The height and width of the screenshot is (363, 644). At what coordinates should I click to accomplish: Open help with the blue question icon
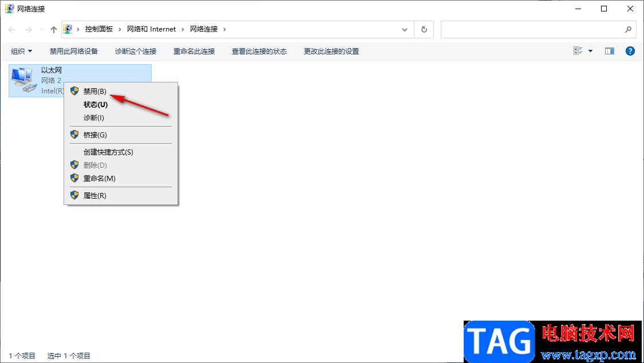[x=630, y=51]
